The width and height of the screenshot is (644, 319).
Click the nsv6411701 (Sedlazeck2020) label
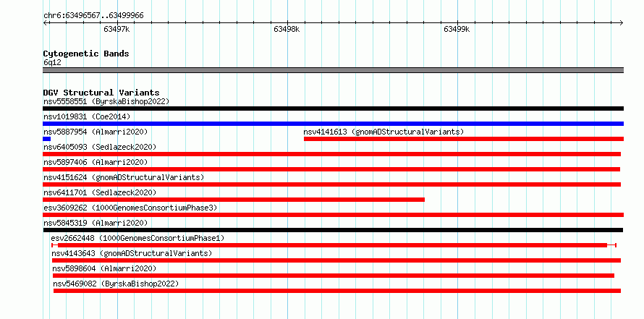100,192
